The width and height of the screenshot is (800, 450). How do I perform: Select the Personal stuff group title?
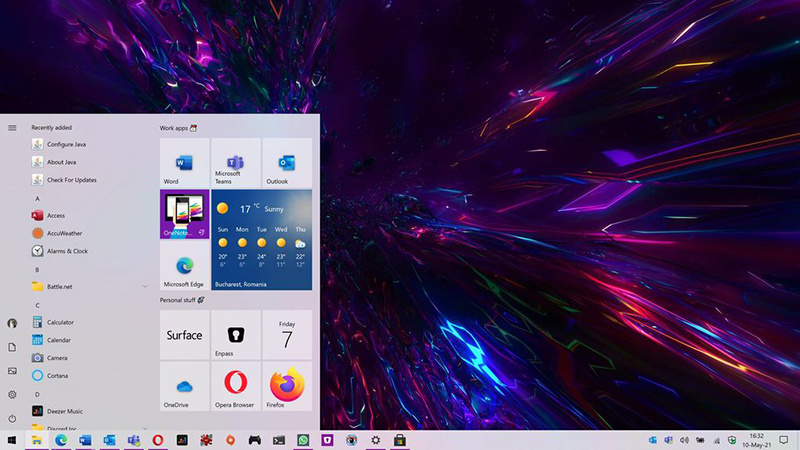coord(178,300)
